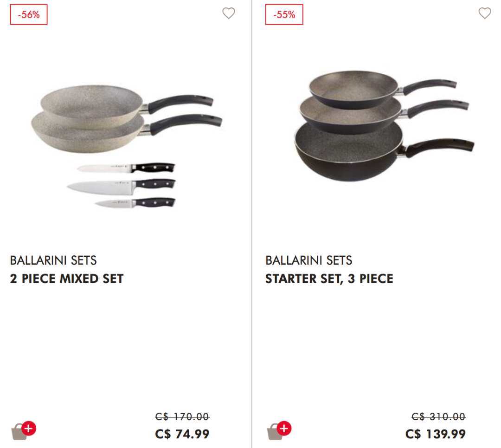Click the crossed-out C$ 170.00 price
501x448 pixels.
(x=182, y=416)
